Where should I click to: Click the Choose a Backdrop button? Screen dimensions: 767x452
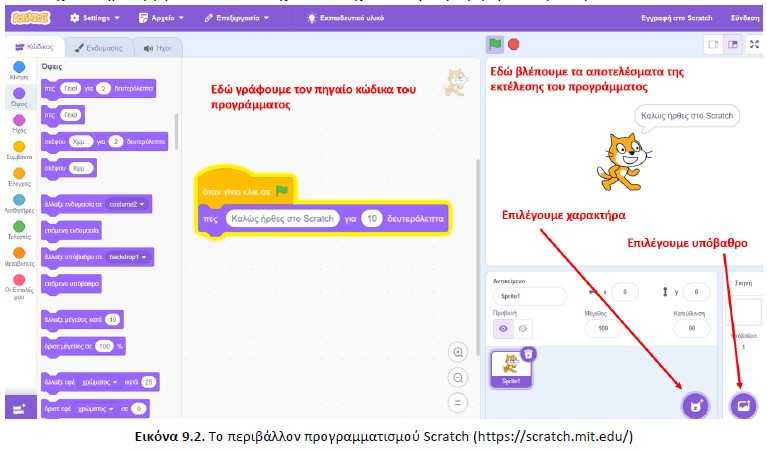(742, 405)
